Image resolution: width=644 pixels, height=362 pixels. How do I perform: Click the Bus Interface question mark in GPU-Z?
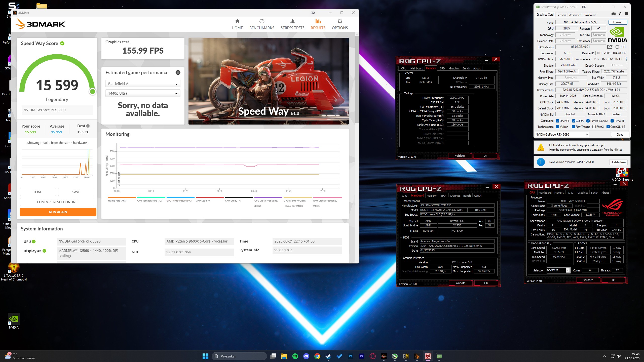point(626,59)
